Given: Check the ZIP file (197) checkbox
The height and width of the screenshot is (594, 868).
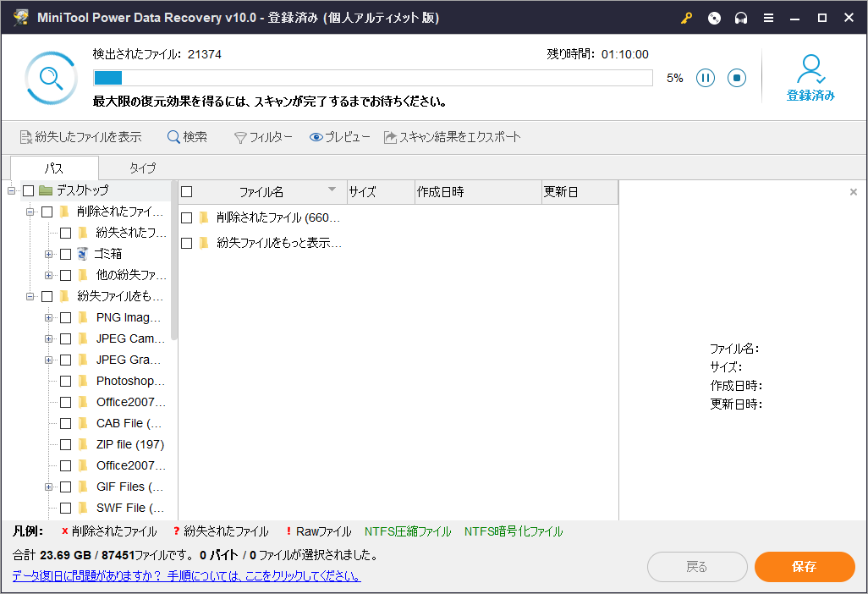Looking at the screenshot, I should pos(66,444).
